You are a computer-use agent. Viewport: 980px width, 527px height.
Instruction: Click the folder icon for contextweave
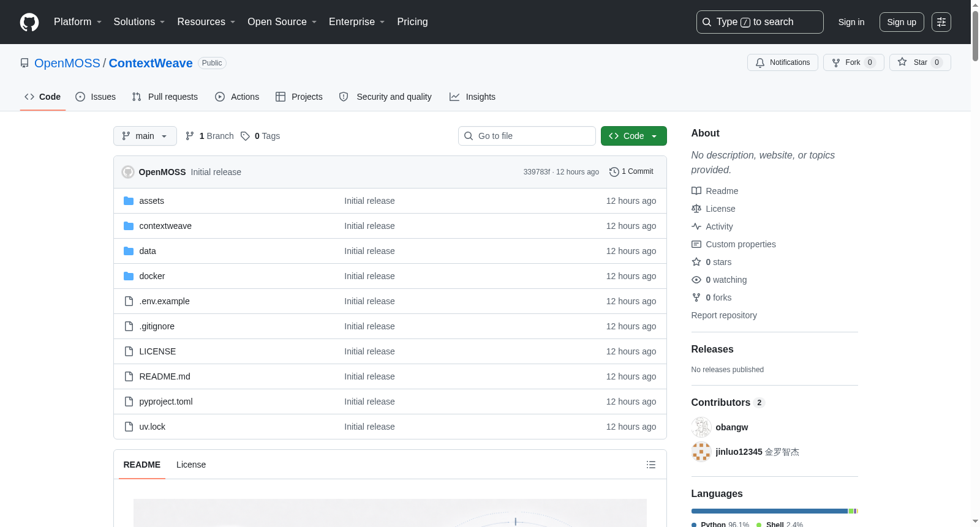pyautogui.click(x=129, y=226)
